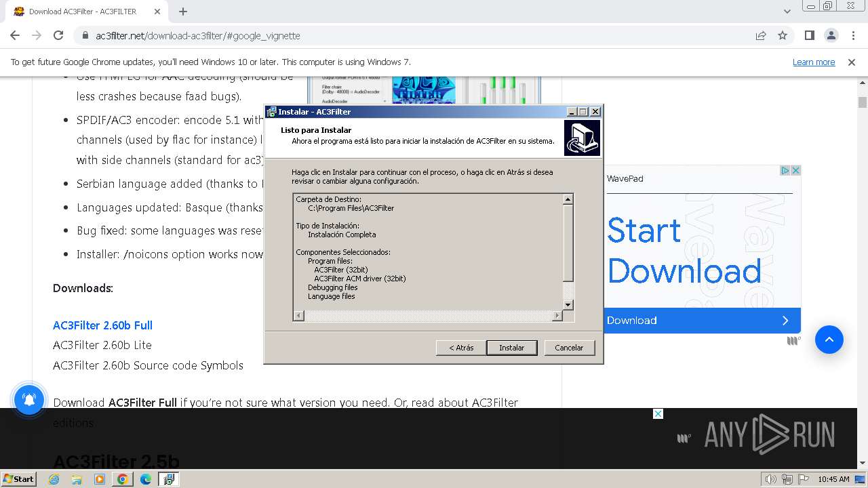Go back in Chrome browser history
The image size is (868, 488).
point(15,35)
